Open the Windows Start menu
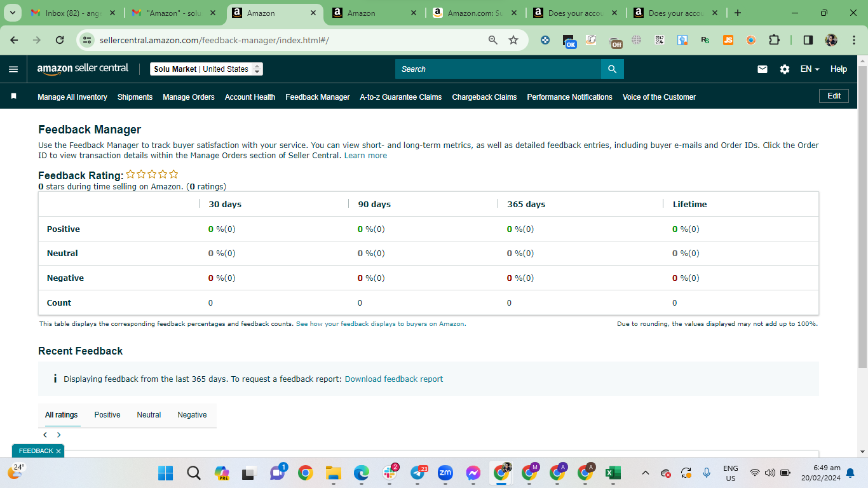This screenshot has height=488, width=868. coord(165,473)
